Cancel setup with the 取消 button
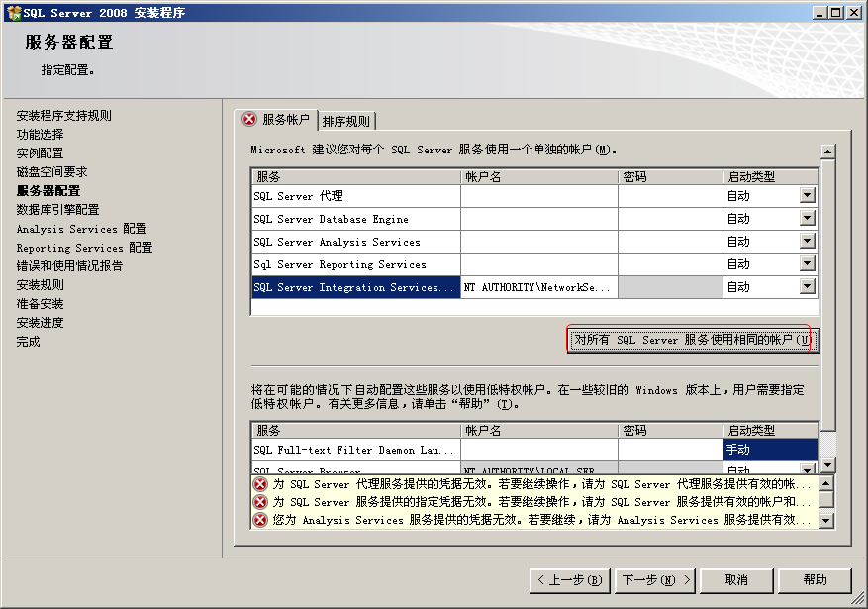Image resolution: width=868 pixels, height=609 pixels. [736, 580]
